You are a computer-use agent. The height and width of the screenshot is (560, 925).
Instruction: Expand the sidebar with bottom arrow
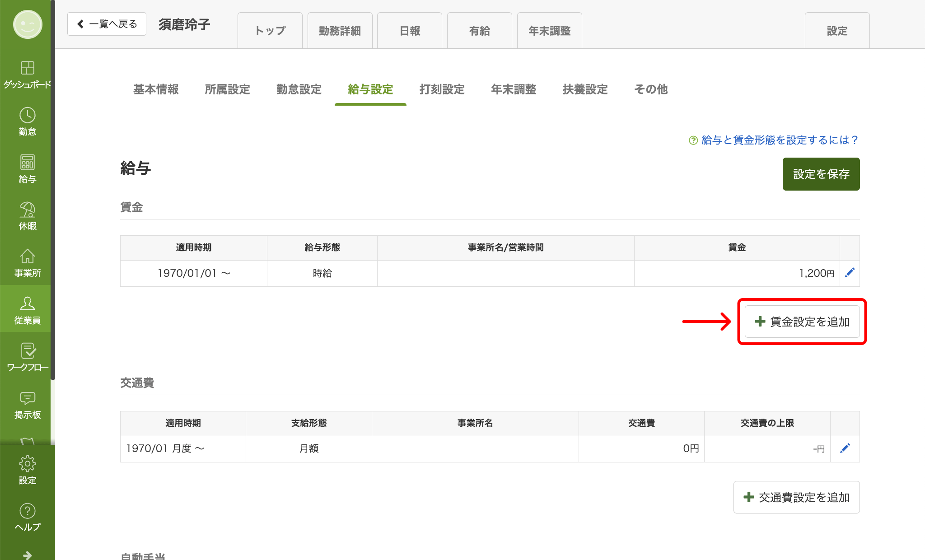(x=27, y=555)
